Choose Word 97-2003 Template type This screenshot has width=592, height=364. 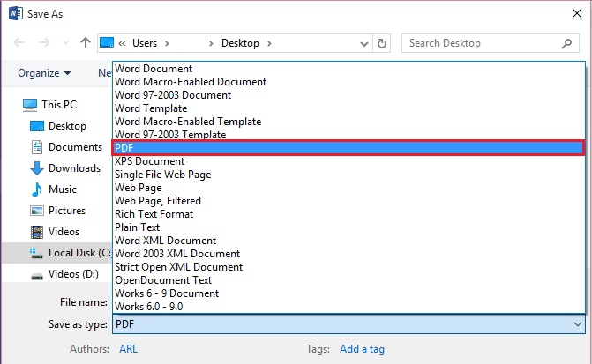(348, 134)
